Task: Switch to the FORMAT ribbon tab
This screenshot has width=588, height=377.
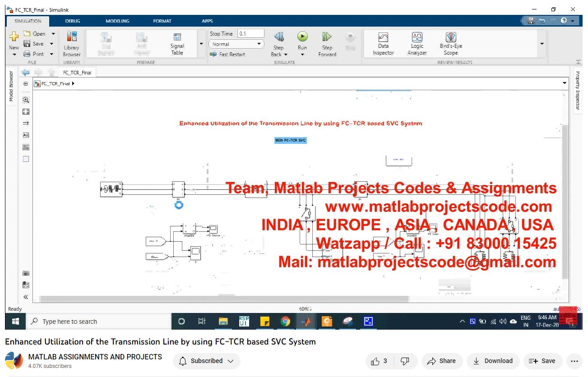Action: 162,21
